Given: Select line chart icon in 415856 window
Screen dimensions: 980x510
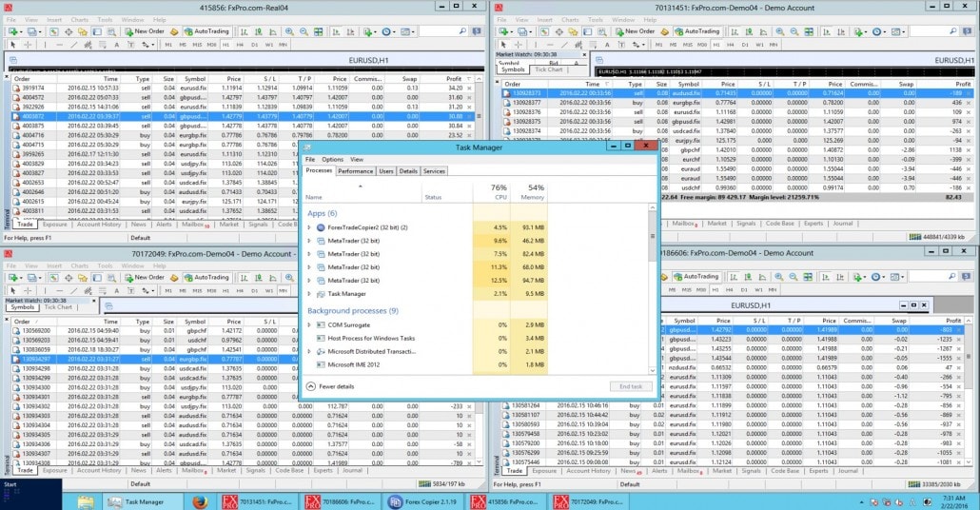Looking at the screenshot, I should point(273,31).
